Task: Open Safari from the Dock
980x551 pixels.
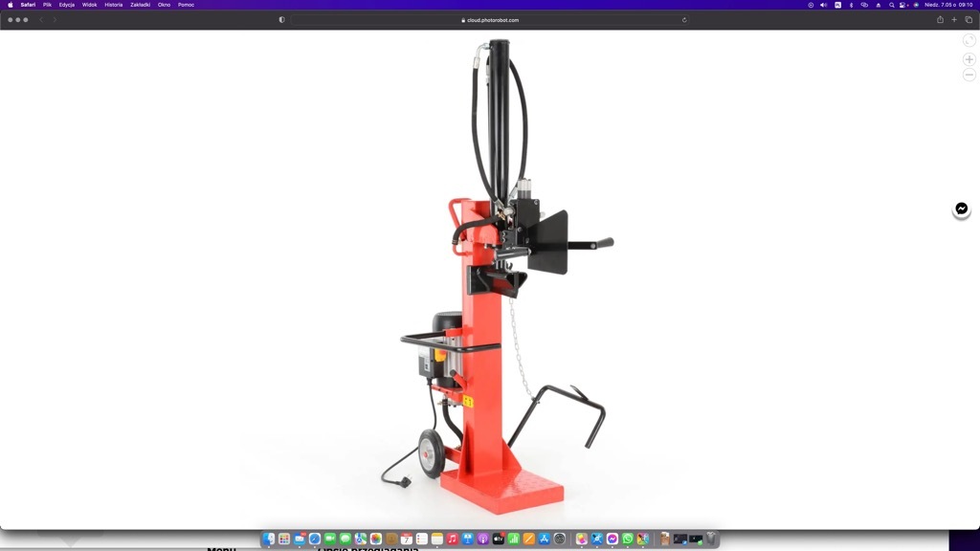Action: click(315, 540)
